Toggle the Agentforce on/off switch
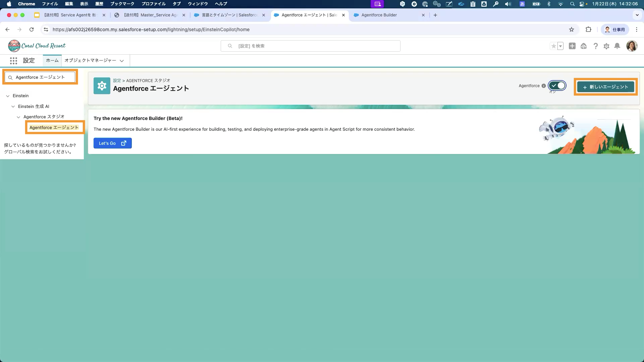 pos(557,86)
